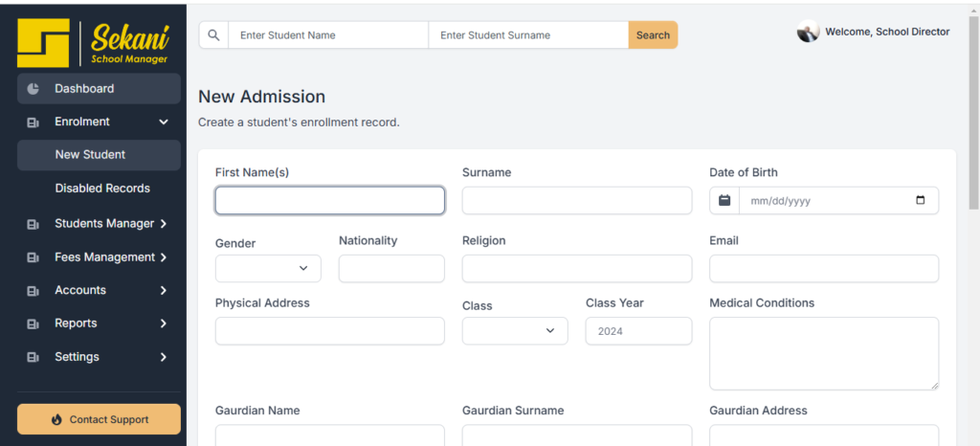Open the Disabled Records menu item
Image resolution: width=980 pixels, height=446 pixels.
[x=102, y=188]
